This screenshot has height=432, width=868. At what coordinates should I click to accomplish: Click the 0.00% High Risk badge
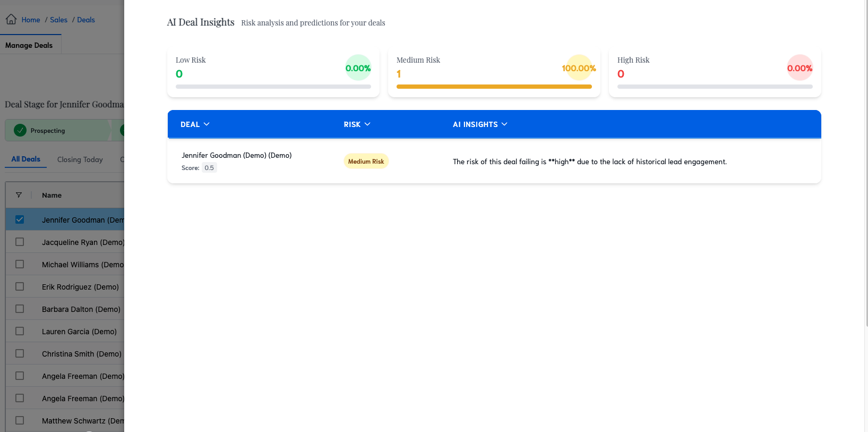(x=800, y=68)
